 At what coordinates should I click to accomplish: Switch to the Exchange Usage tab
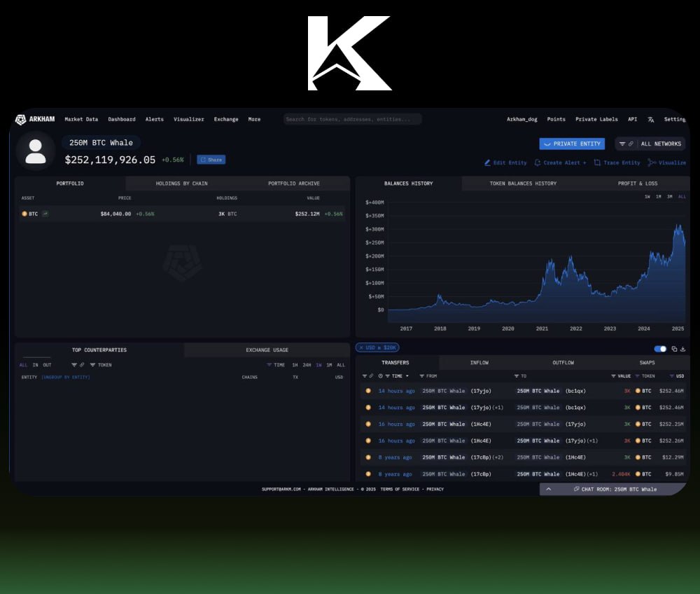(267, 350)
